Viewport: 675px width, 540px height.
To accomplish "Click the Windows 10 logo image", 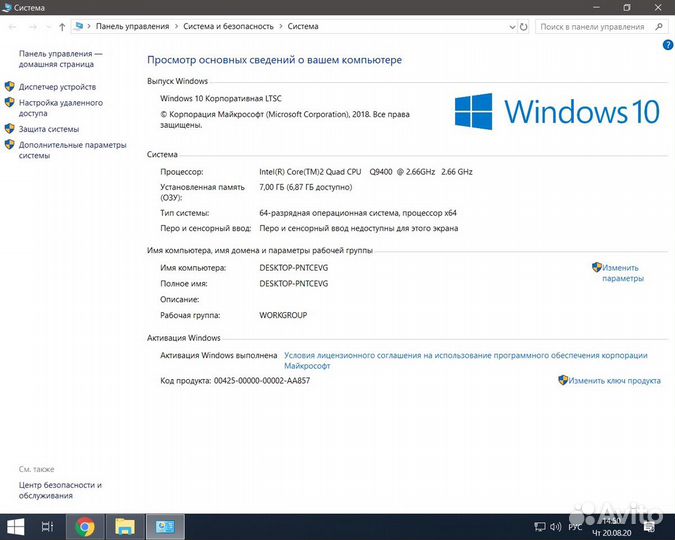I will (x=557, y=112).
